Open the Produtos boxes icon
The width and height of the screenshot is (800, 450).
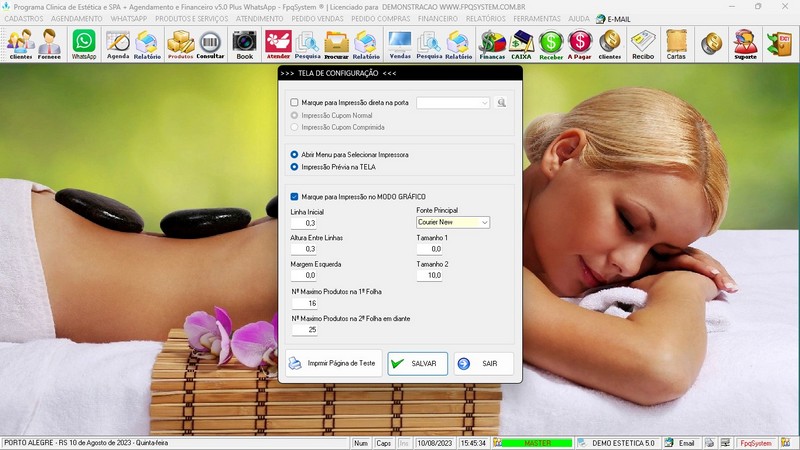click(x=181, y=44)
